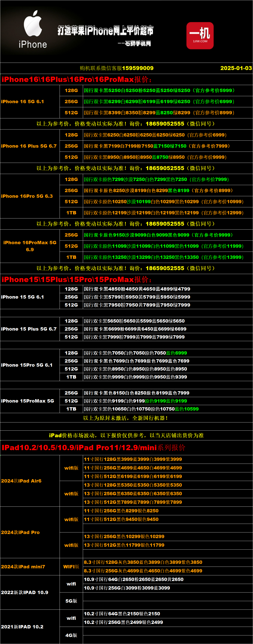The image size is (253, 644).
Task: Select 15Pro 1TB row starting 黑色9999
Action: coord(168,377)
